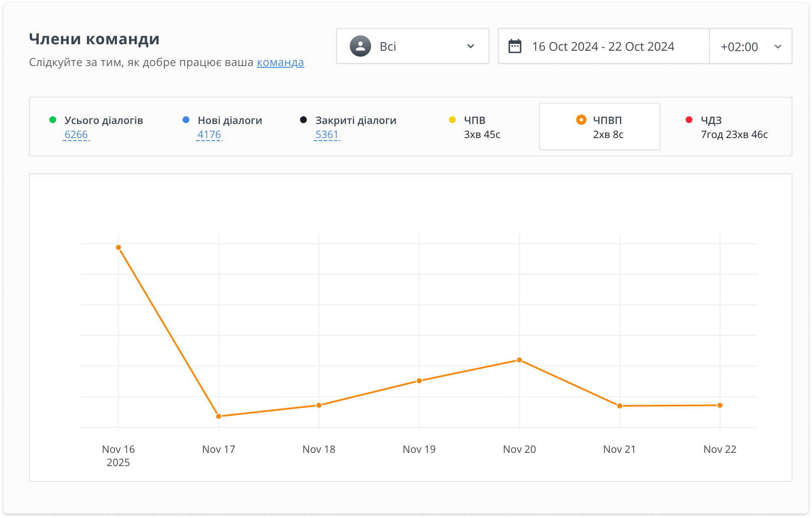Click the 6266 total dialogs link
Image resolution: width=812 pixels, height=518 pixels.
click(x=76, y=135)
